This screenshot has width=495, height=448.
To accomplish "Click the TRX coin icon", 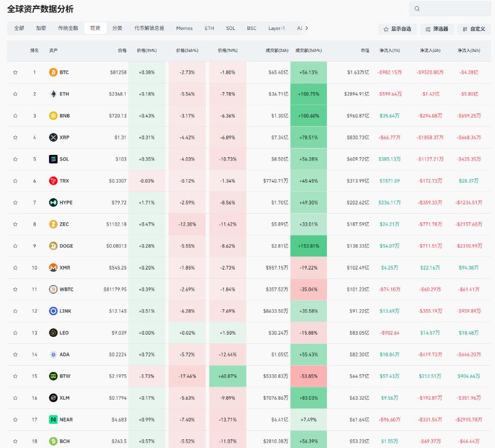I will tap(53, 181).
